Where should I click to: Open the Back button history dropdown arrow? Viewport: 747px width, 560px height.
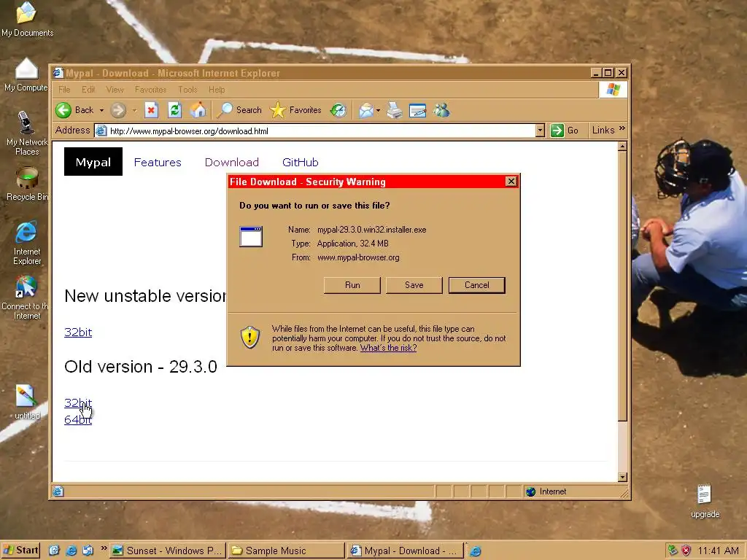pos(101,111)
